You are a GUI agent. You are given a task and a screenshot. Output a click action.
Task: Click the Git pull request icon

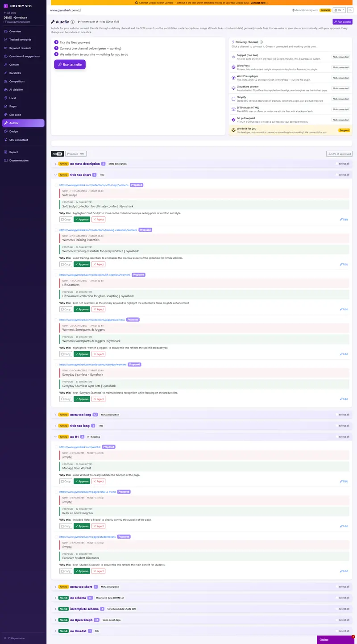pos(233,120)
